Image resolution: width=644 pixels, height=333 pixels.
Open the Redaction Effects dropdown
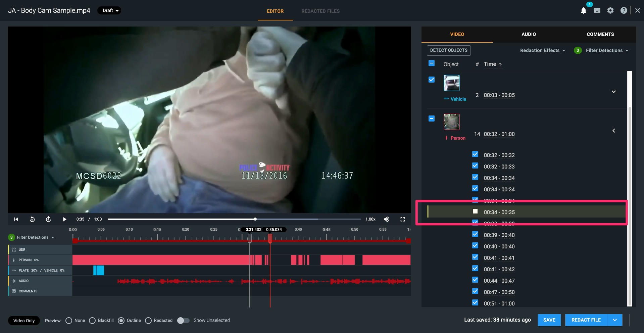(x=542, y=50)
